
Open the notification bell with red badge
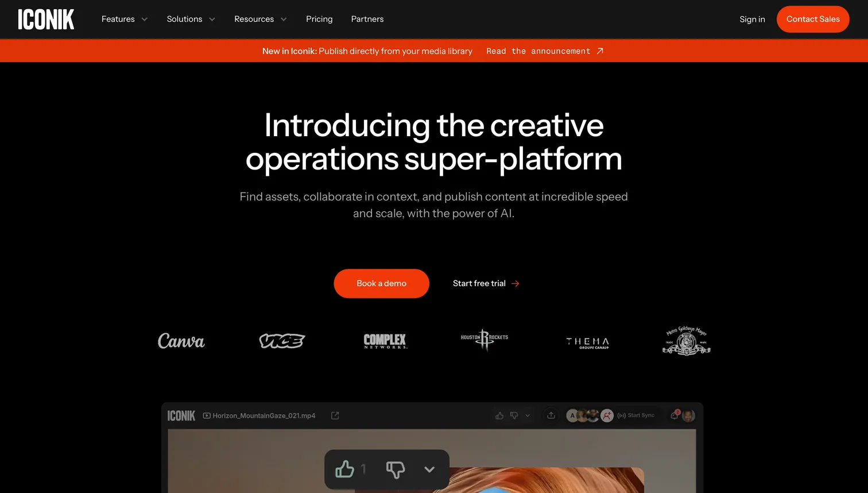point(675,415)
